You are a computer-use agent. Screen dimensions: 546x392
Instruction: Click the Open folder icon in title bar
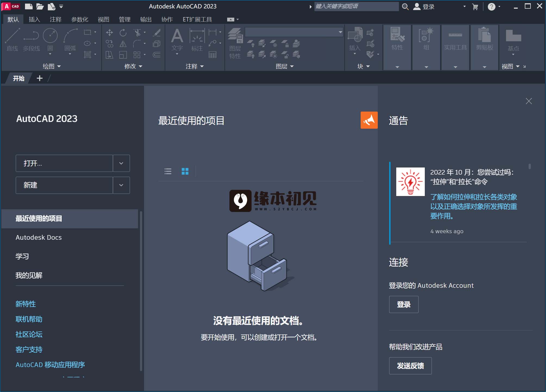[x=40, y=6]
